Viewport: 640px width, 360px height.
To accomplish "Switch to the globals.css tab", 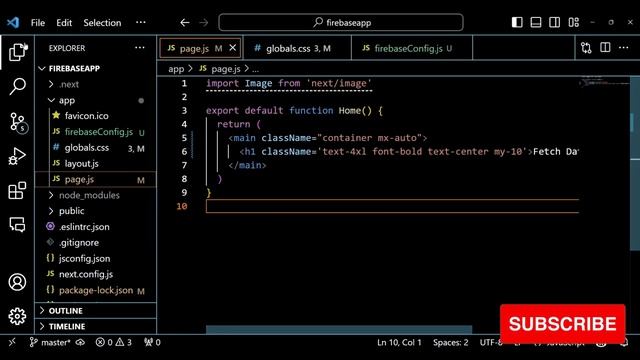I will (x=298, y=49).
